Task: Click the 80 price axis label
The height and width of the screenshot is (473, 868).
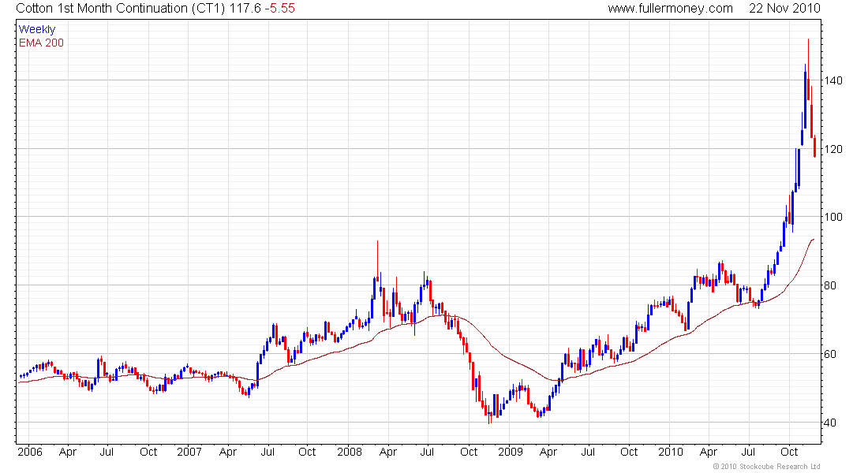Action: coord(831,285)
